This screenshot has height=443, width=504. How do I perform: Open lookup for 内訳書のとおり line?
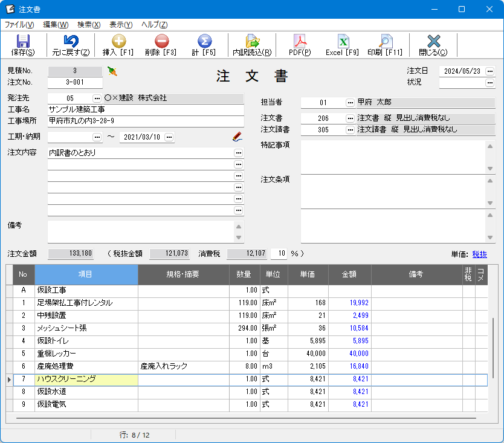[238, 153]
